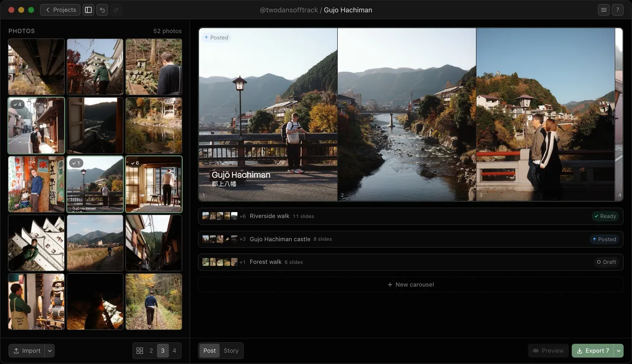Switch to the Story tab
Screen dimensions: 632x364
[x=231, y=351]
